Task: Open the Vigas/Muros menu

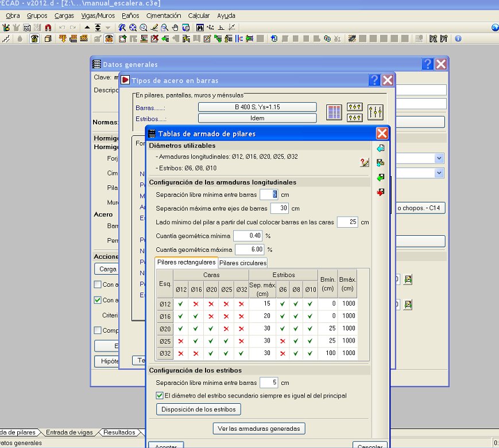Action: pyautogui.click(x=98, y=15)
